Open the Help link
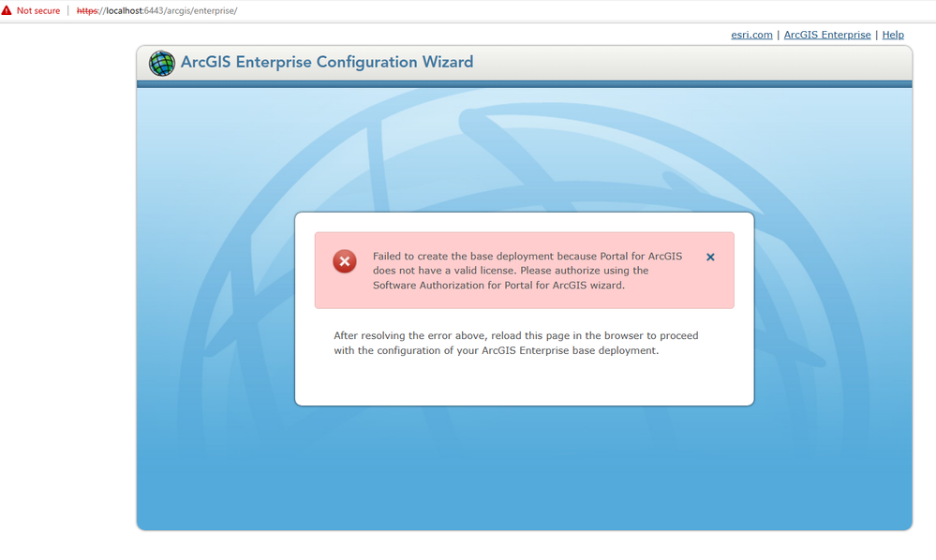 pos(892,35)
